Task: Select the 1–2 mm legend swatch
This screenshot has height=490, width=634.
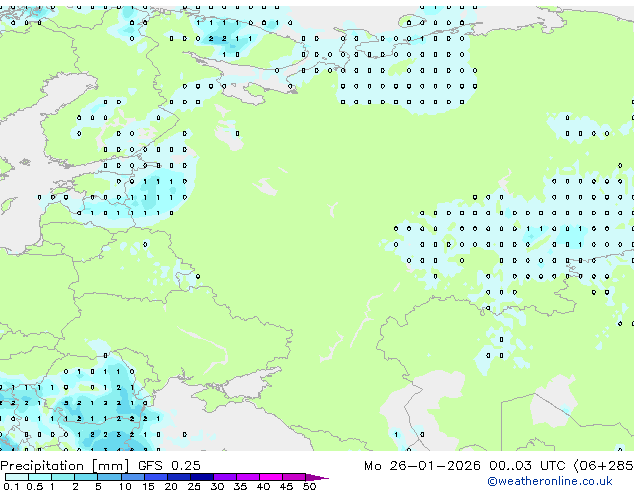Action: (x=63, y=477)
